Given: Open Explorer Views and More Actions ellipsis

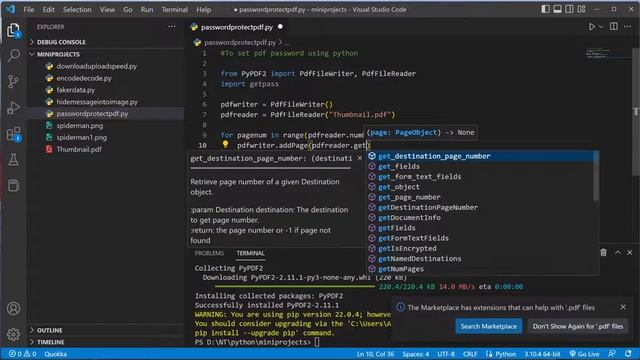Looking at the screenshot, I should coord(171,27).
